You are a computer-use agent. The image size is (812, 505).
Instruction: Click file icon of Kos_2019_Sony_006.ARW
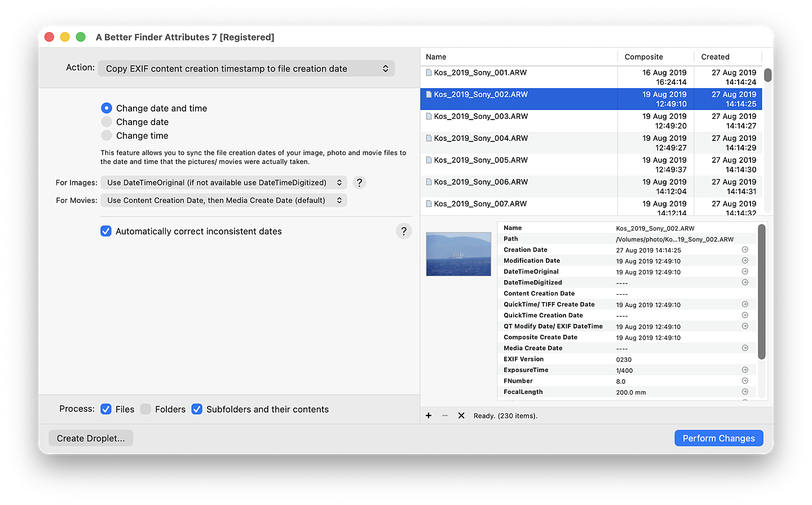point(429,182)
